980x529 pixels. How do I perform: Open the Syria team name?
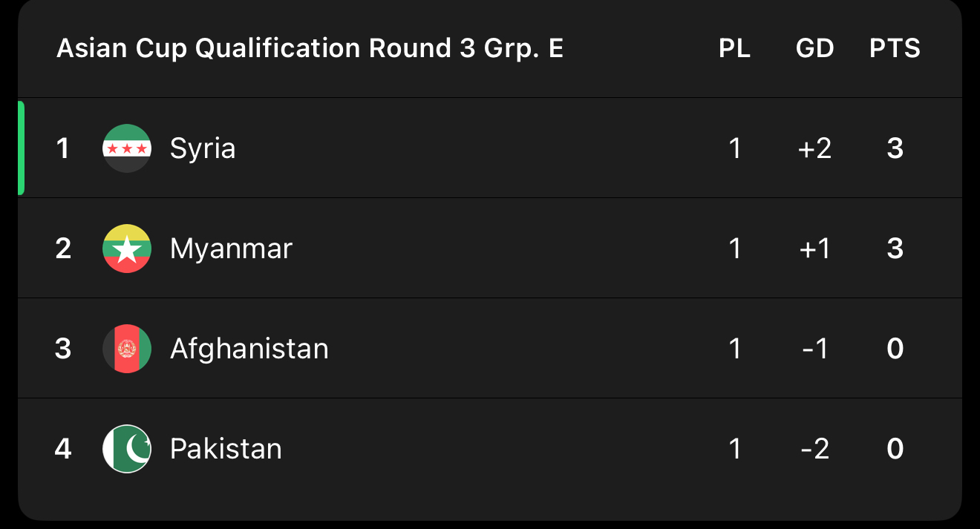point(203,148)
